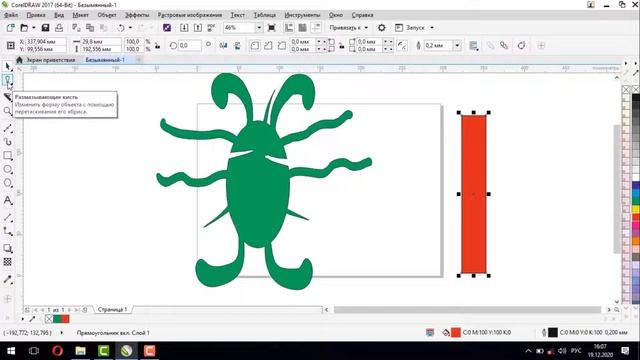
Task: Expand the zoom level 46% dropdown
Action: (x=259, y=28)
